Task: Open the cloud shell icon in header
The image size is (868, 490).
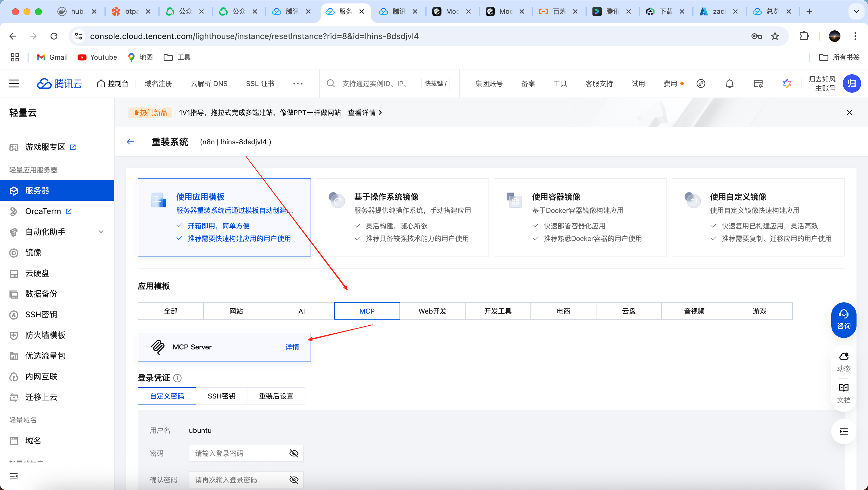Action: [701, 83]
